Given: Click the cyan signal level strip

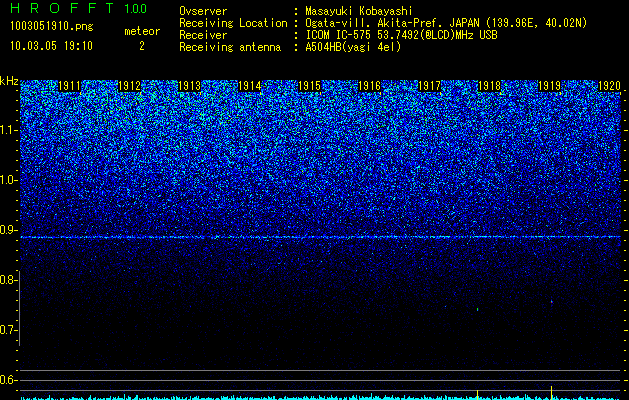Looking at the screenshot, I should pos(321,397).
